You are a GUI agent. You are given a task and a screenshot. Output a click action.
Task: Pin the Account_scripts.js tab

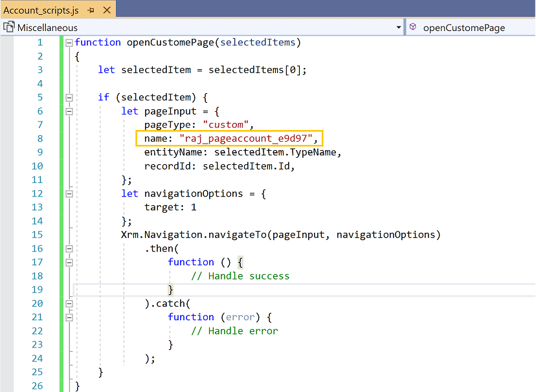(91, 10)
